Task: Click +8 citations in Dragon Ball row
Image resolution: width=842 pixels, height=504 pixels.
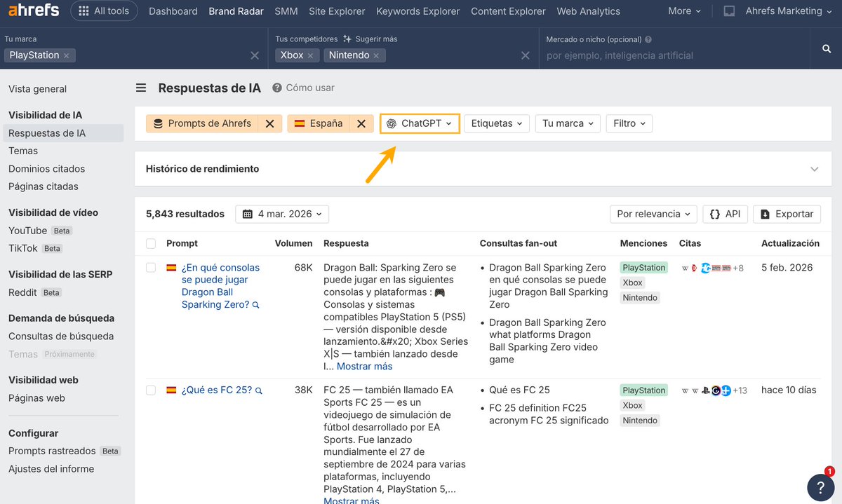Action: pyautogui.click(x=738, y=268)
